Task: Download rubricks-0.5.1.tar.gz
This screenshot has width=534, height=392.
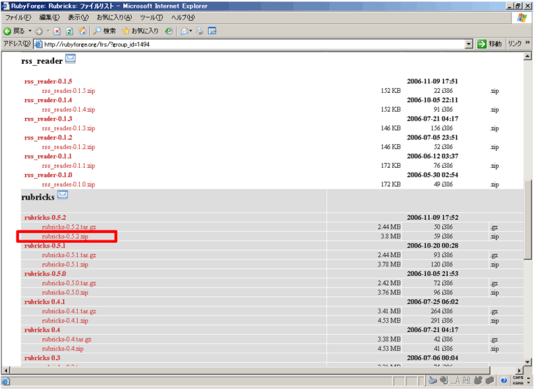Action: pyautogui.click(x=69, y=255)
